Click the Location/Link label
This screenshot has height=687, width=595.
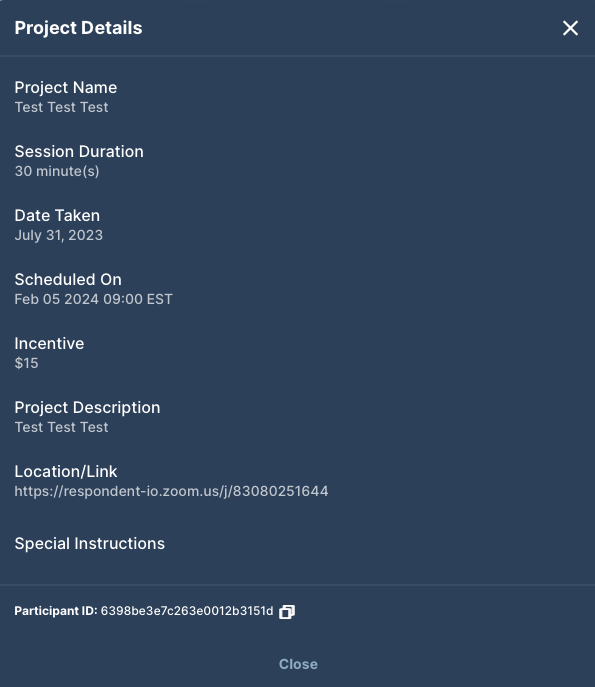click(x=66, y=471)
